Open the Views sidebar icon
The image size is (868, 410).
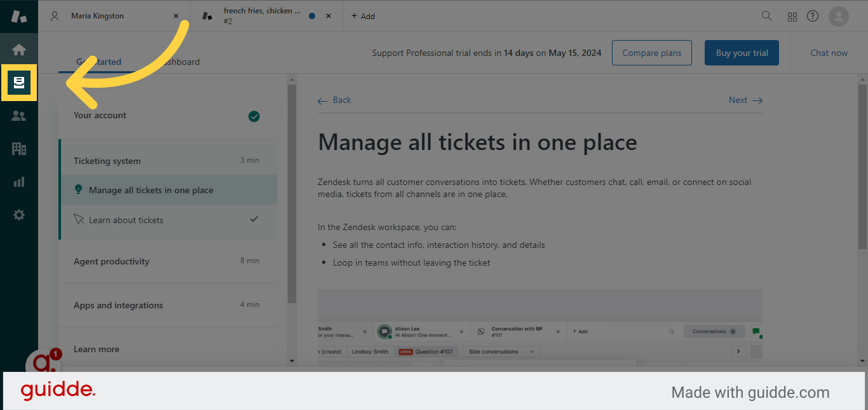[x=19, y=83]
